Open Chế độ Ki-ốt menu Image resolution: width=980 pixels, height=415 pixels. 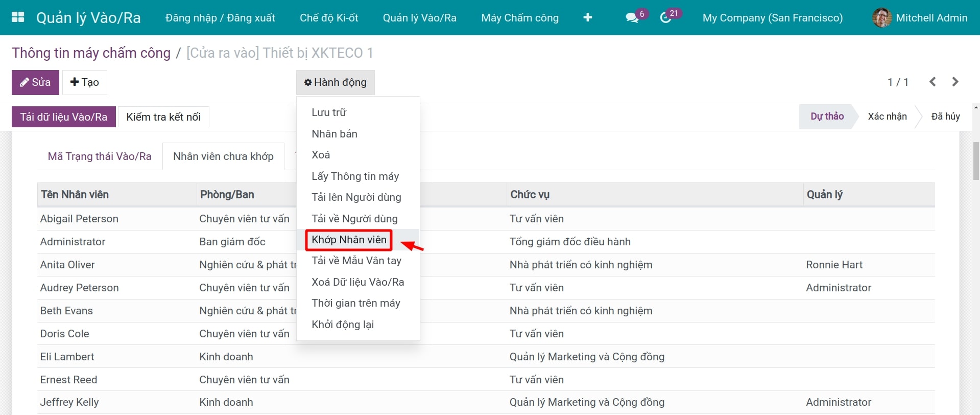click(329, 17)
